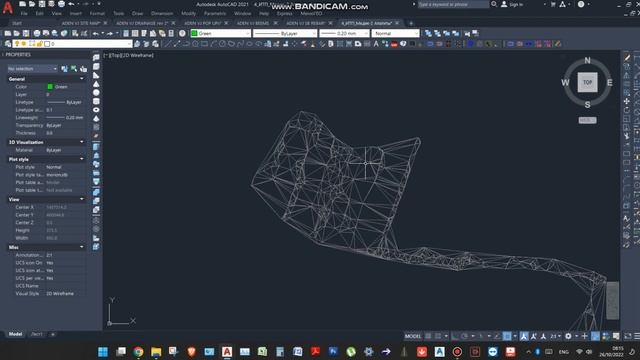Open Chrome from the Windows taskbar
This screenshot has height=360, width=640.
[138, 351]
